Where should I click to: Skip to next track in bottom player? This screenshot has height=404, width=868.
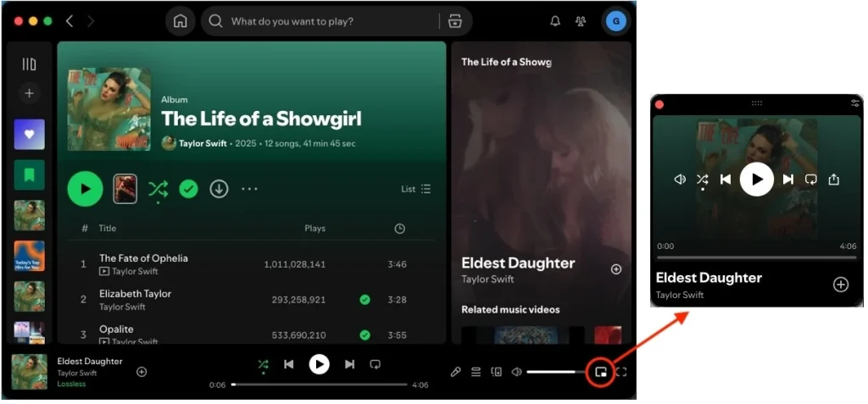click(349, 364)
